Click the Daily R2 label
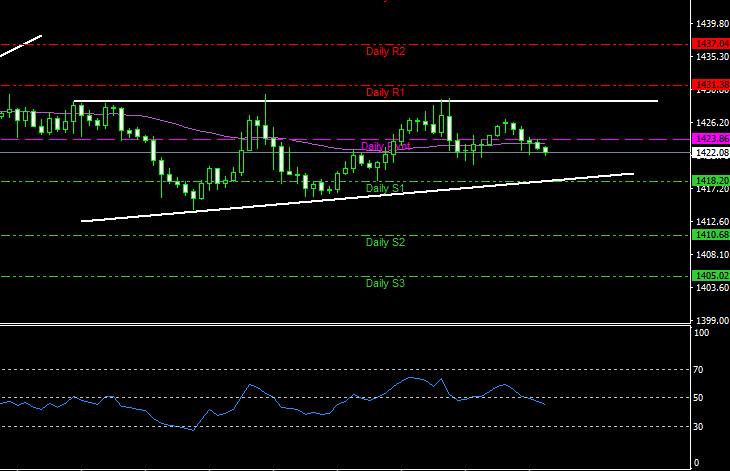The height and width of the screenshot is (471, 730). click(385, 51)
